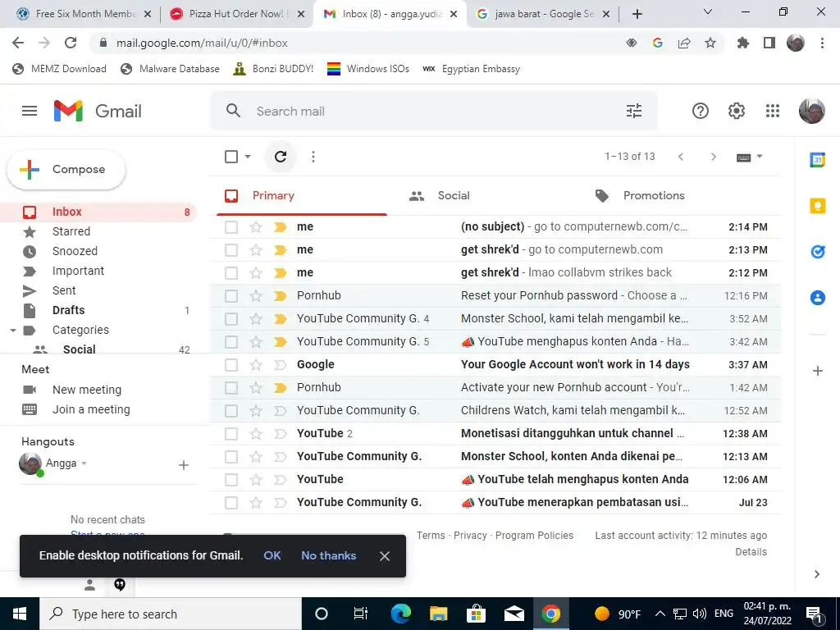The image size is (840, 630).
Task: Open Microsoft Edge from taskbar
Action: (x=400, y=614)
